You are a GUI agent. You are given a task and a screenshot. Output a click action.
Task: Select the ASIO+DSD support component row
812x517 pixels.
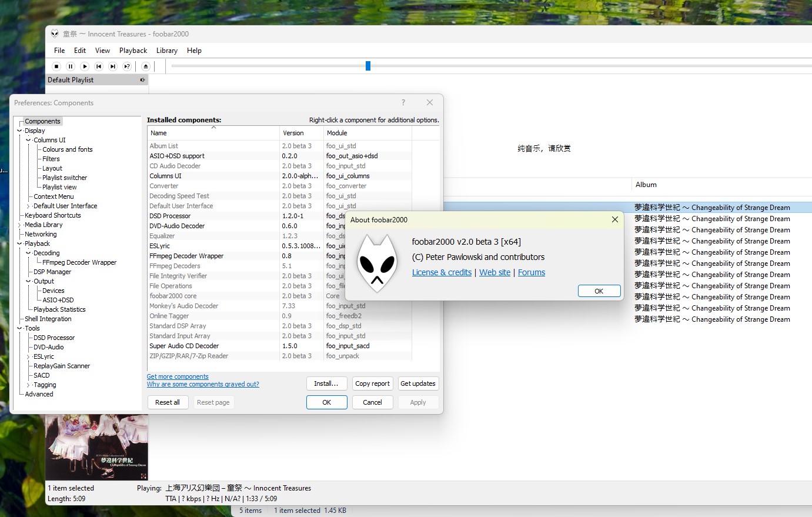(279, 156)
